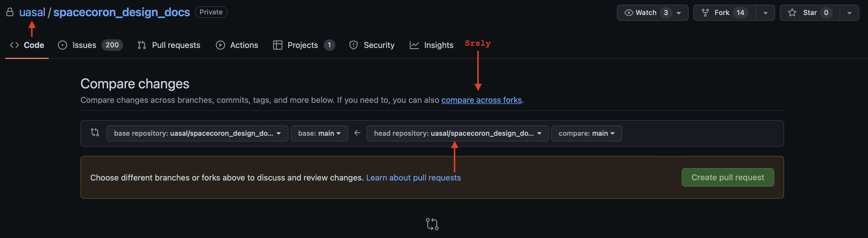Open the compare across forks link

(481, 100)
